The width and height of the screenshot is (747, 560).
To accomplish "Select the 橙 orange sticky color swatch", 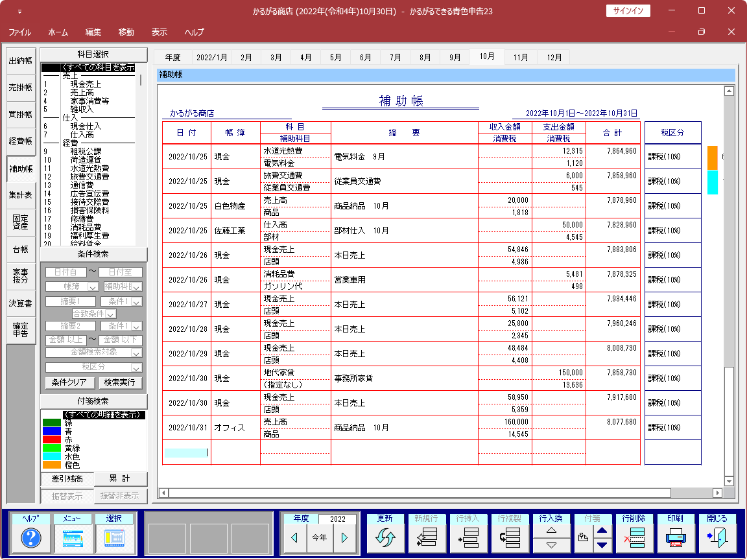I will pos(52,465).
